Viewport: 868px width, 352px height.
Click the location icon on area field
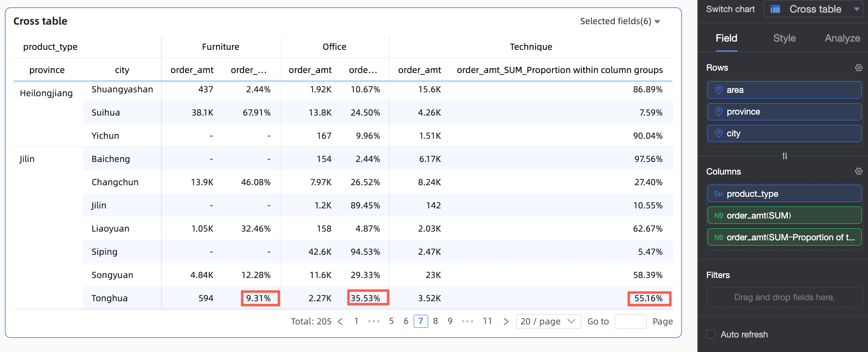click(x=719, y=90)
